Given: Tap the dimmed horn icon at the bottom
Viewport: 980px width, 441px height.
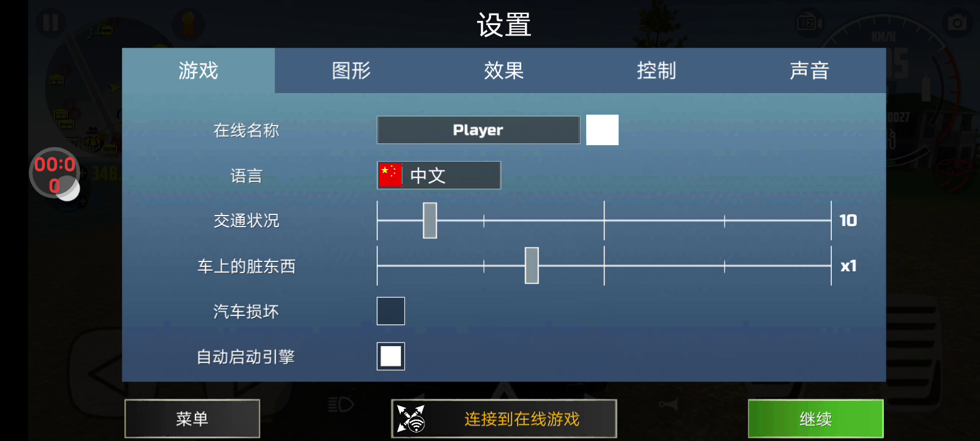Looking at the screenshot, I should 668,405.
